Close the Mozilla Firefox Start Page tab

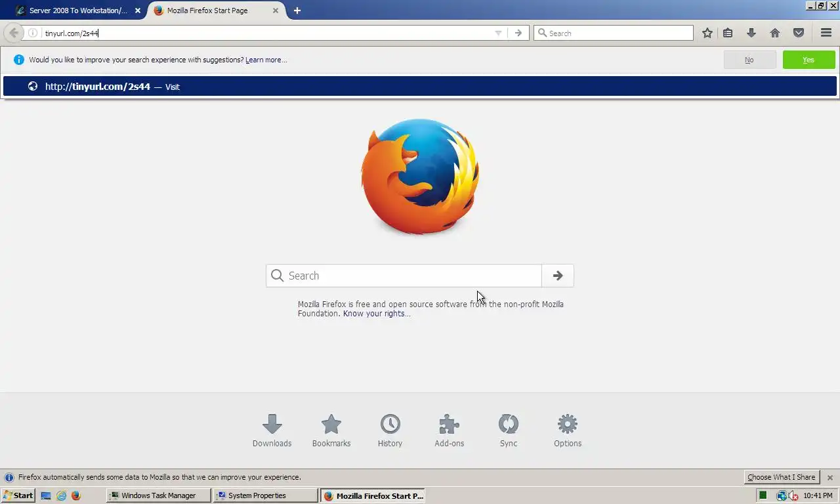click(276, 10)
